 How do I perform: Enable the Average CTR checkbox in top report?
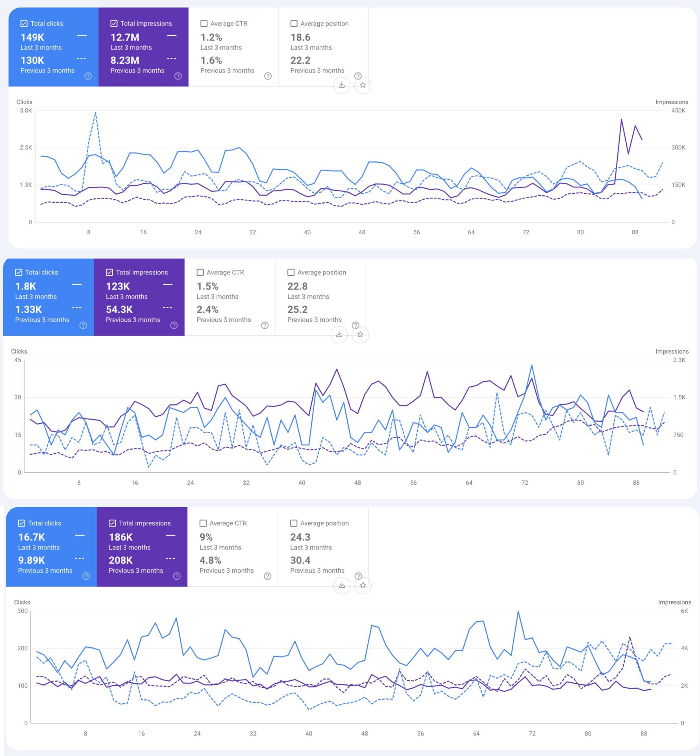[204, 23]
